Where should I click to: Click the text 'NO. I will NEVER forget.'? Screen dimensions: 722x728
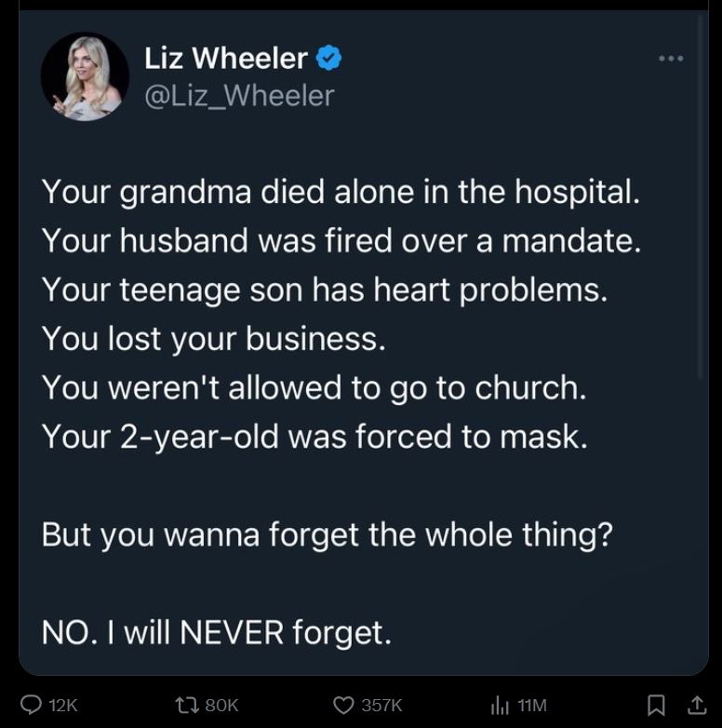(x=217, y=632)
